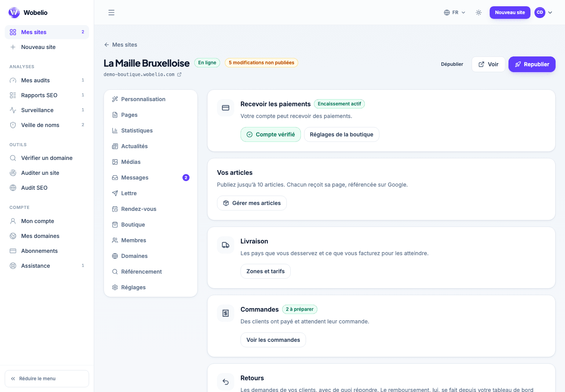Open Messages inbox icon
The height and width of the screenshot is (392, 565).
115,178
